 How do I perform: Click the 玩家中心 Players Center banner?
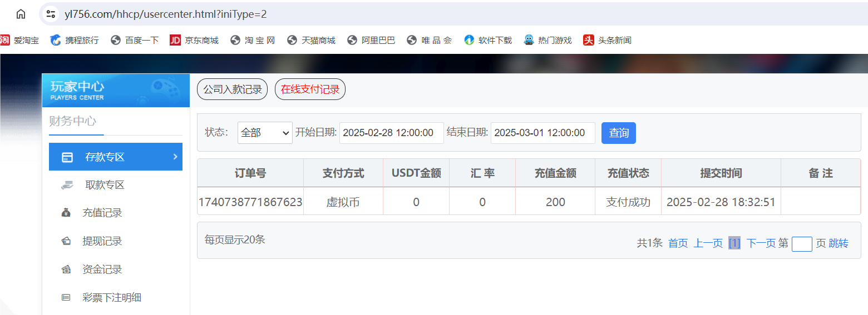coord(116,91)
